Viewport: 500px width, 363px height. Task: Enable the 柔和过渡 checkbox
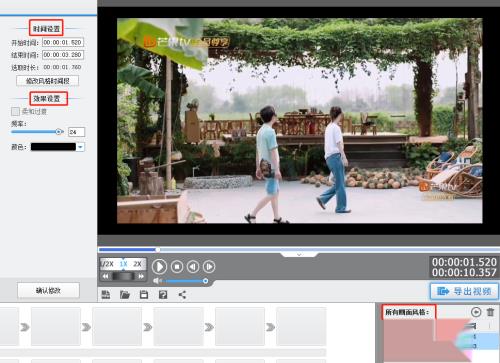[x=15, y=111]
